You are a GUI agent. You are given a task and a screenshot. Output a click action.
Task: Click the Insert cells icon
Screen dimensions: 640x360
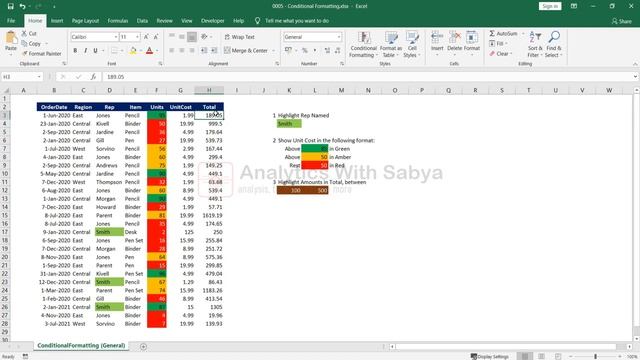437,38
